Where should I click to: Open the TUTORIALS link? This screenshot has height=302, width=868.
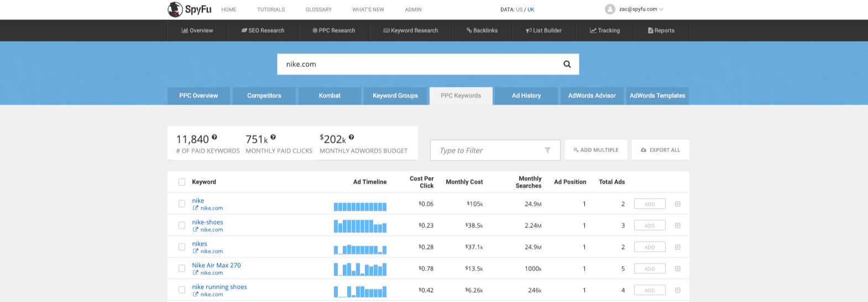tap(271, 9)
